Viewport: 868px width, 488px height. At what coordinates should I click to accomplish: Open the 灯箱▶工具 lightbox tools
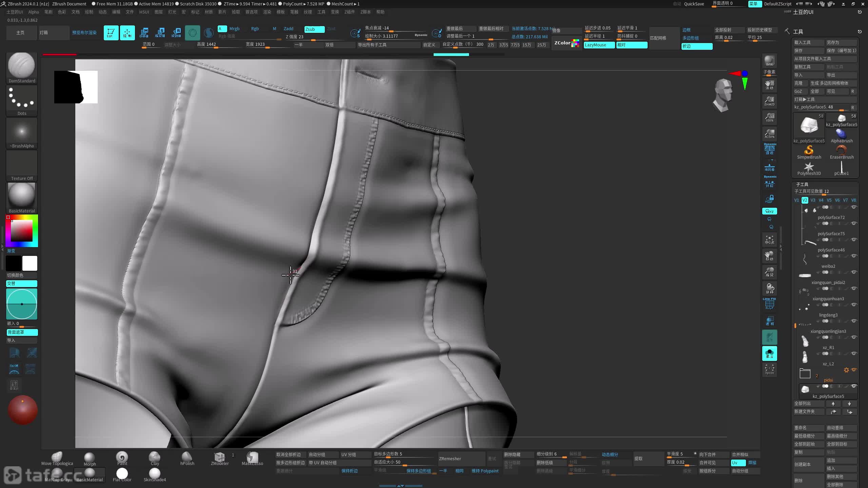pos(825,99)
